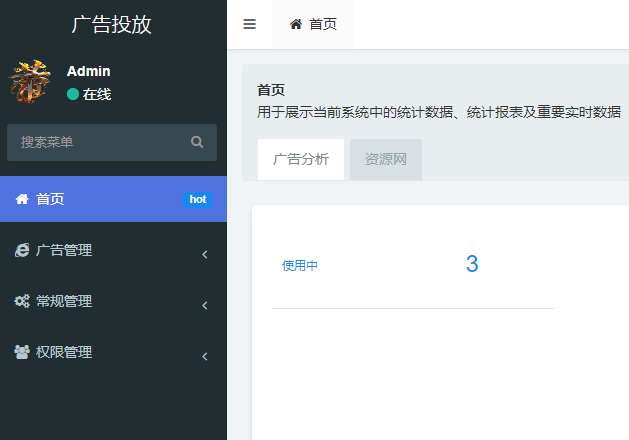Image resolution: width=629 pixels, height=440 pixels.
Task: Click the IE icon beside 广告管理
Action: [x=22, y=250]
